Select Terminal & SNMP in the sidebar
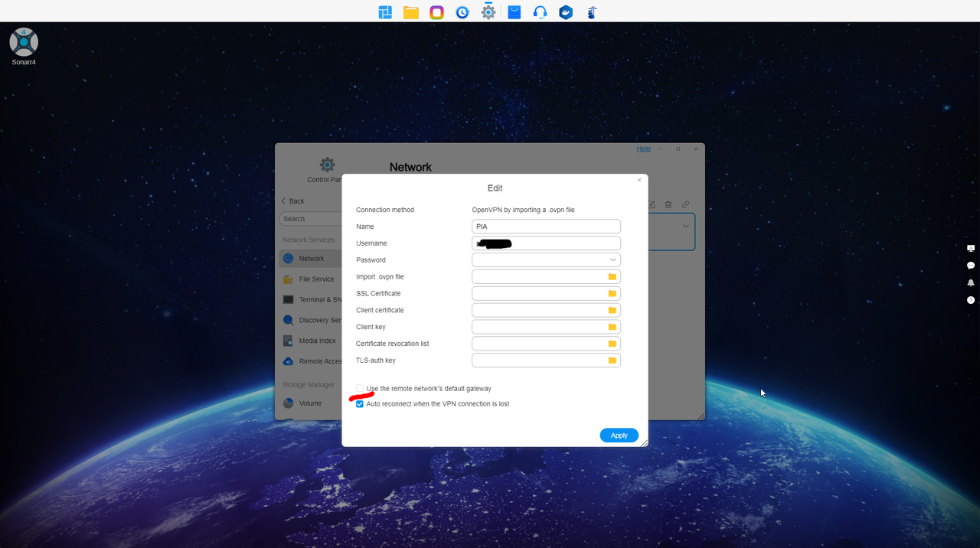Screen dimensions: 980x548 (x=309, y=300)
